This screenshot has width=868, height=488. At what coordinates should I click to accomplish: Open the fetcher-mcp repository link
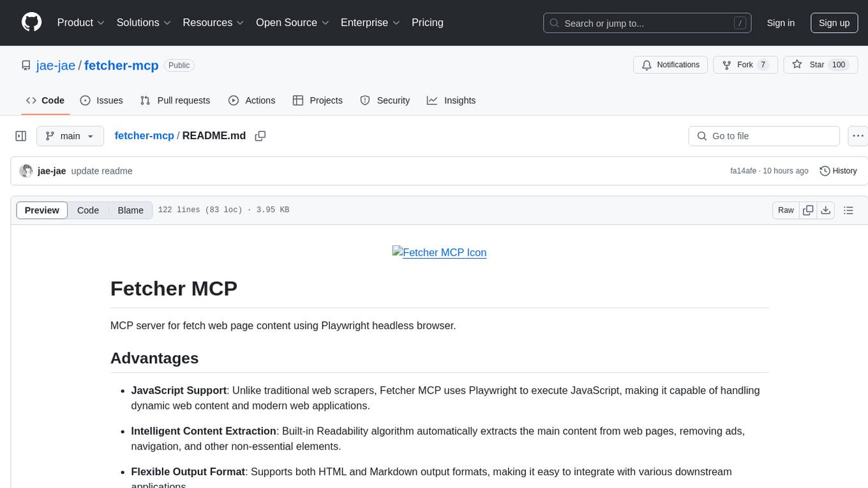click(121, 65)
